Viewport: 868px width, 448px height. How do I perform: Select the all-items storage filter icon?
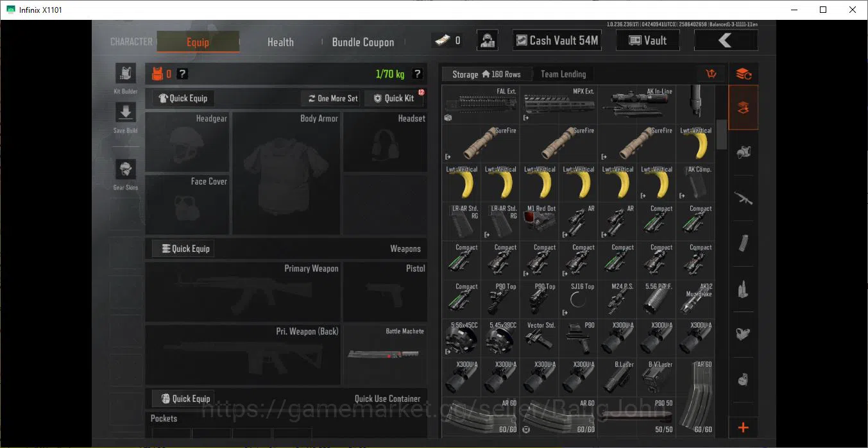pos(744,108)
